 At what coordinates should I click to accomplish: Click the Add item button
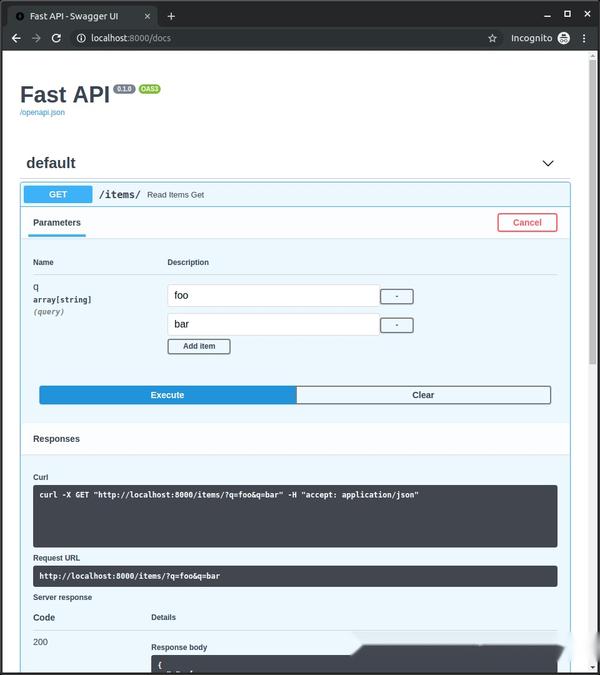tap(199, 346)
